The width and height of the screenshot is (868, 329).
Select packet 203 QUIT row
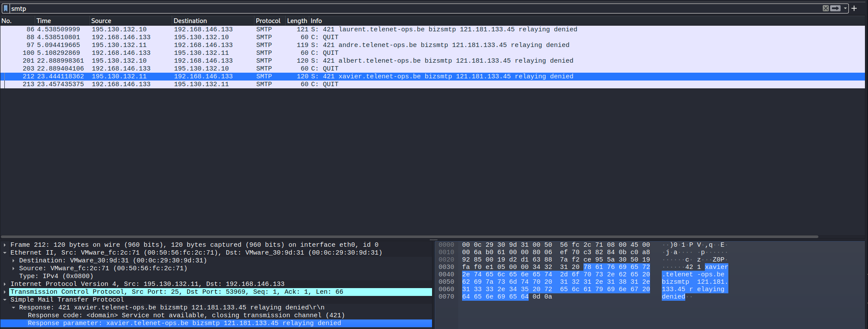(432, 69)
